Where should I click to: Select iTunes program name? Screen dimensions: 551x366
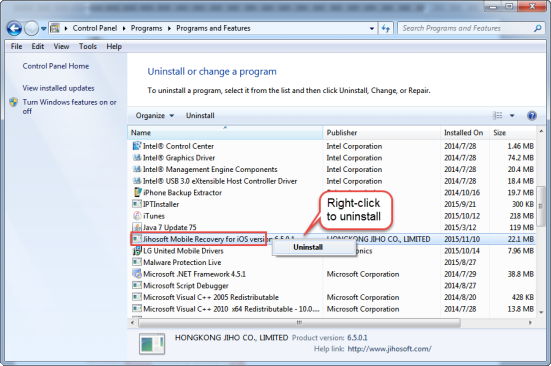[x=154, y=216]
